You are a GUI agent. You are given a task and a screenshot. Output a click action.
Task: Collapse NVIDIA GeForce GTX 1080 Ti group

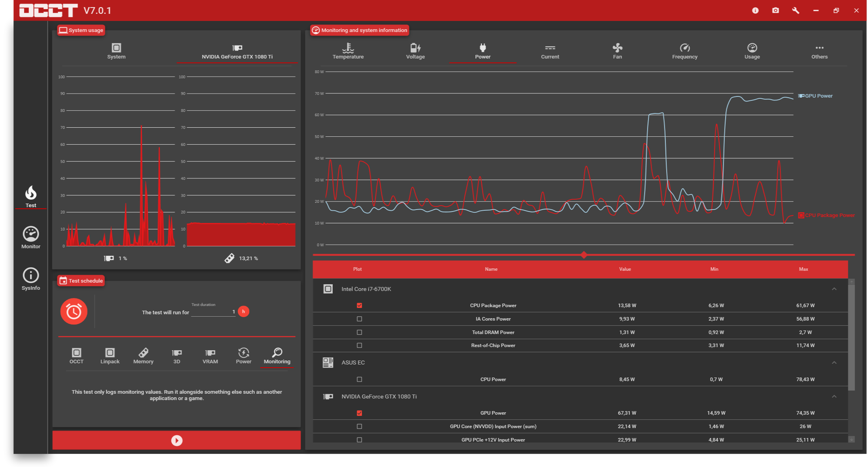coord(834,396)
